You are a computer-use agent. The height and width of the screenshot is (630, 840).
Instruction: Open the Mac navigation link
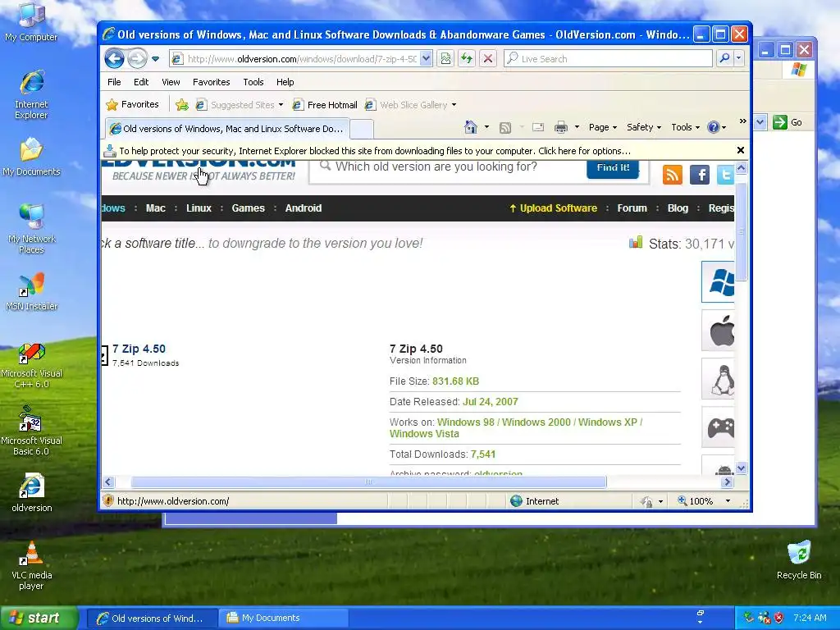pyautogui.click(x=155, y=208)
